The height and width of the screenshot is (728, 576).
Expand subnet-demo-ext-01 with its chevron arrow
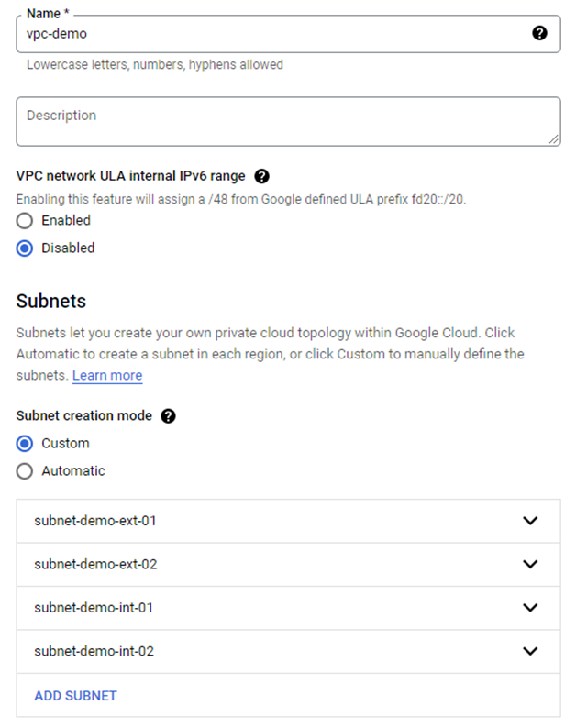pyautogui.click(x=529, y=521)
